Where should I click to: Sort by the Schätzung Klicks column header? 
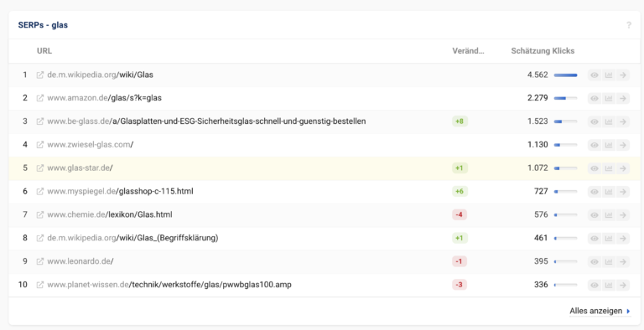click(x=543, y=51)
